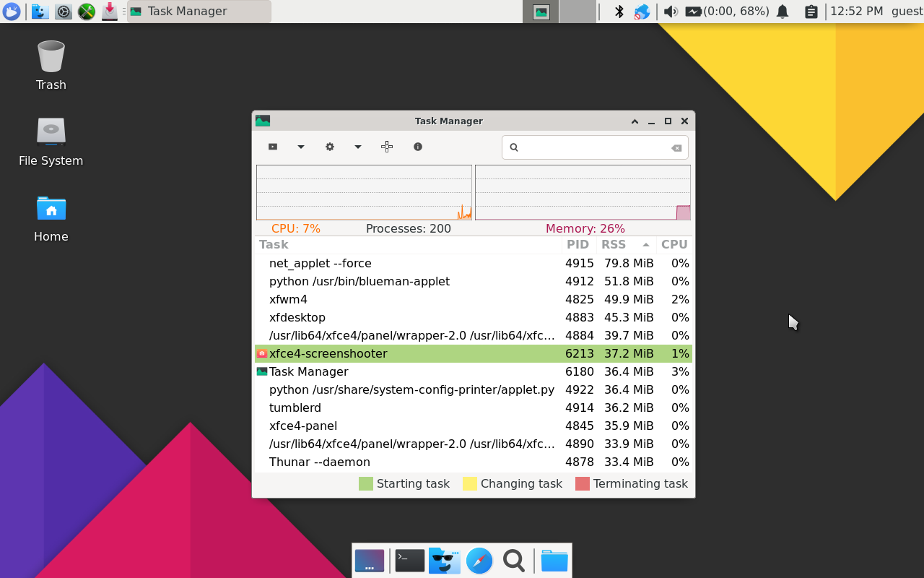Click the Task Manager window button in panel
Screen dimensions: 924x578
tap(199, 12)
